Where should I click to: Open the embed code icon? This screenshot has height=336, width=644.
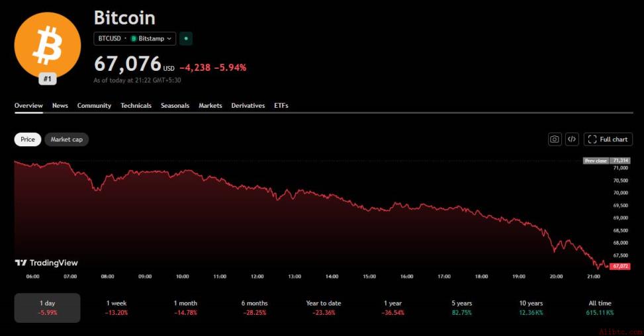(572, 140)
